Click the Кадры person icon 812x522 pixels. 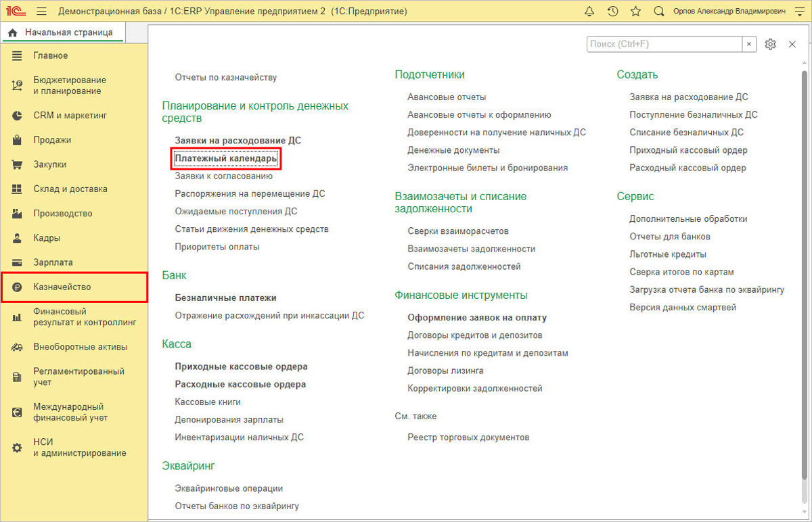[18, 238]
